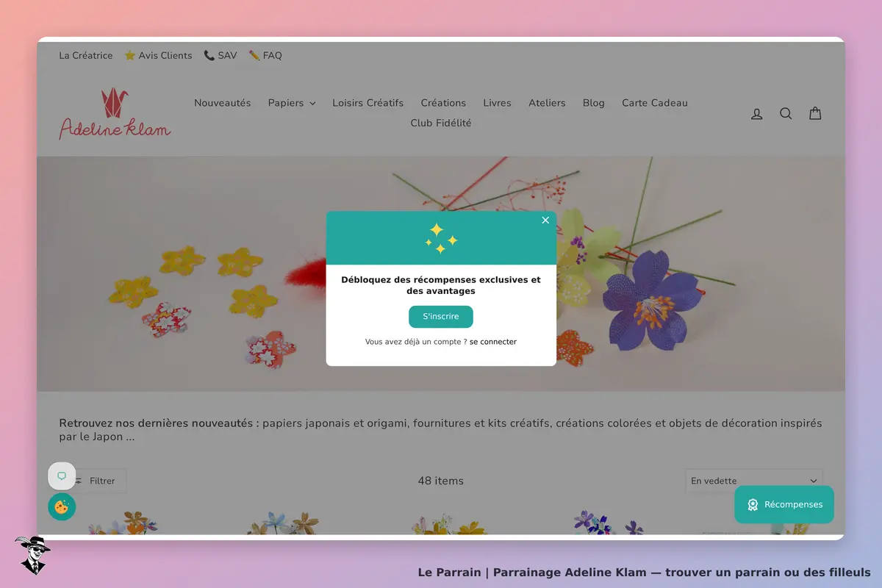Viewport: 882px width, 588px height.
Task: Open the search magnifier icon
Action: click(786, 113)
